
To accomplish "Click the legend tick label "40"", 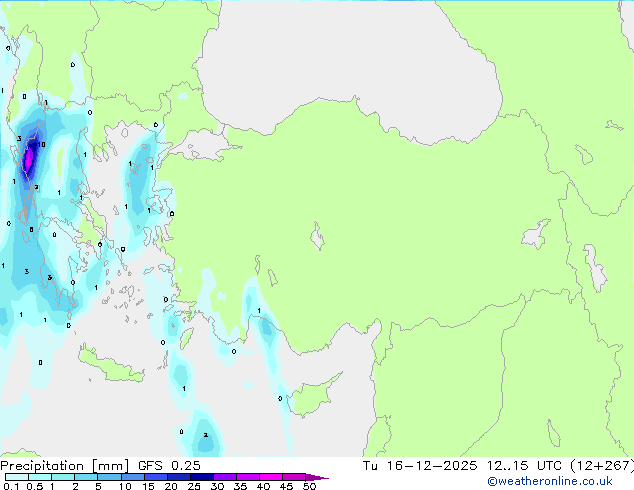I will (x=263, y=486).
